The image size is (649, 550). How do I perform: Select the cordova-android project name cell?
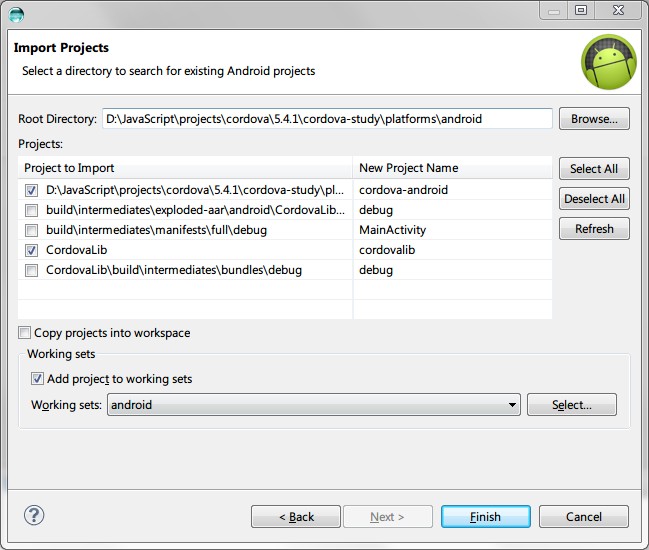[403, 190]
